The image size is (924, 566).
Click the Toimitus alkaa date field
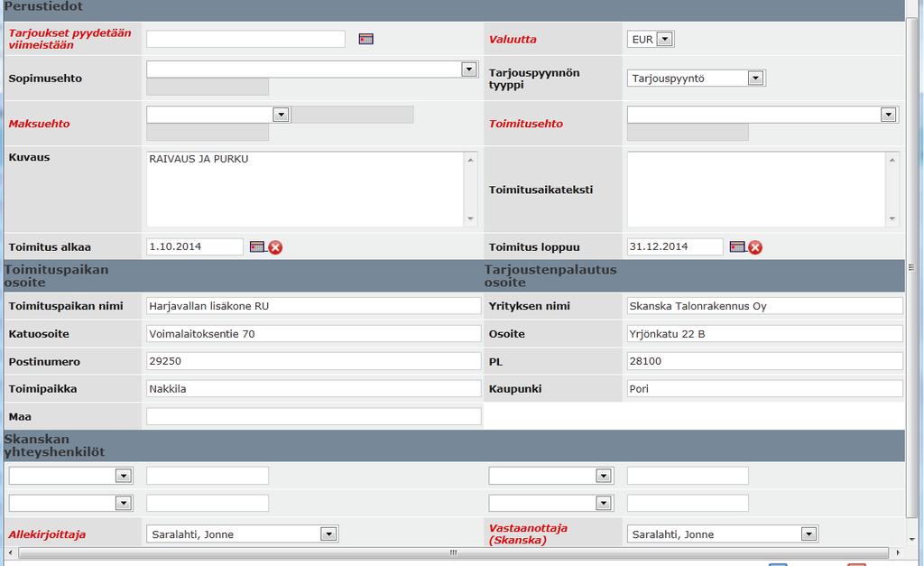tap(195, 246)
